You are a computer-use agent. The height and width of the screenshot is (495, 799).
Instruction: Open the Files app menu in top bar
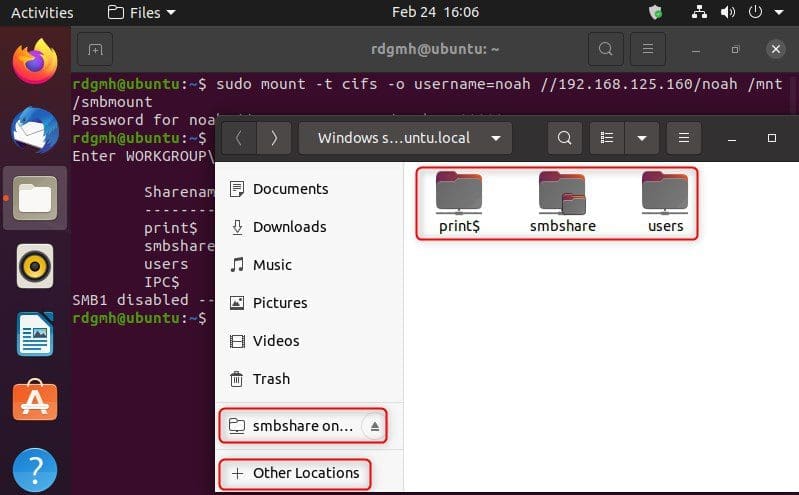click(x=141, y=13)
